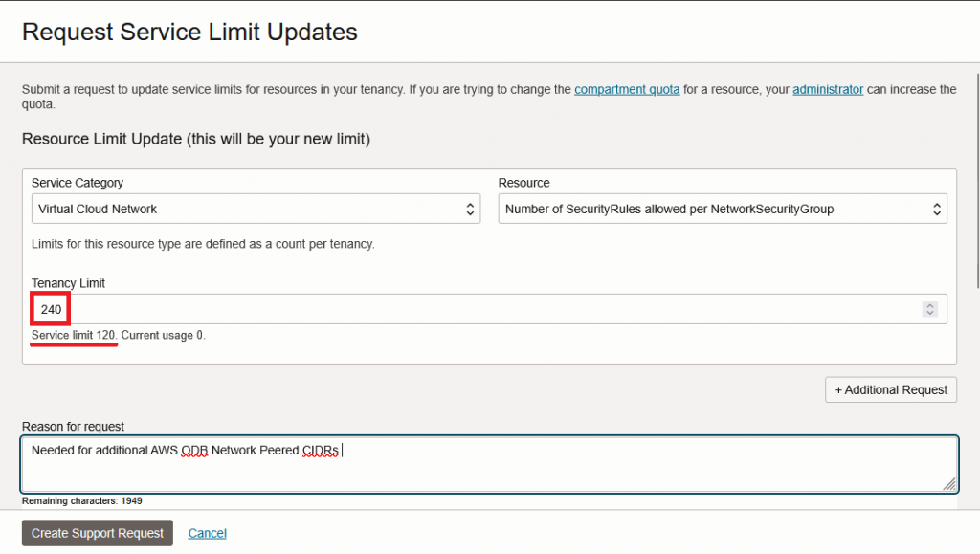Click the Service Category chevron arrows icon
This screenshot has width=980, height=554.
pos(470,209)
